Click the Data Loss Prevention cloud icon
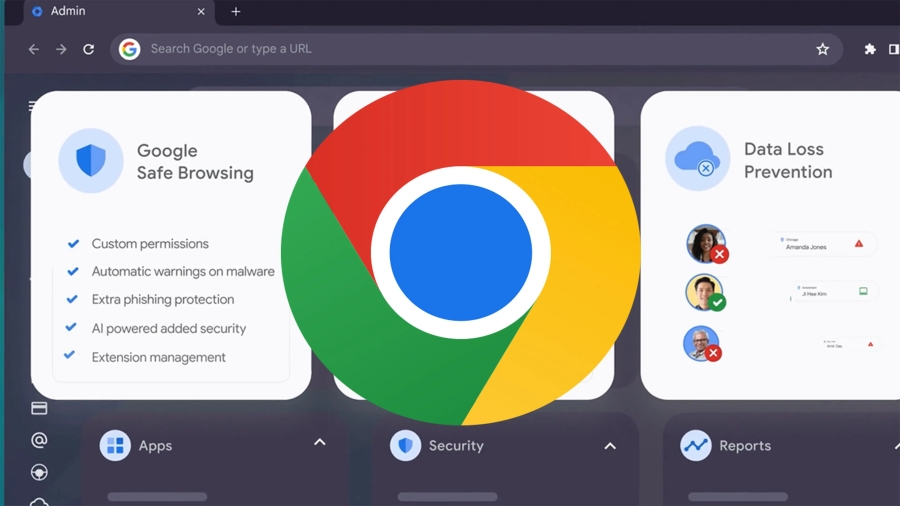The image size is (900, 506). (x=697, y=158)
